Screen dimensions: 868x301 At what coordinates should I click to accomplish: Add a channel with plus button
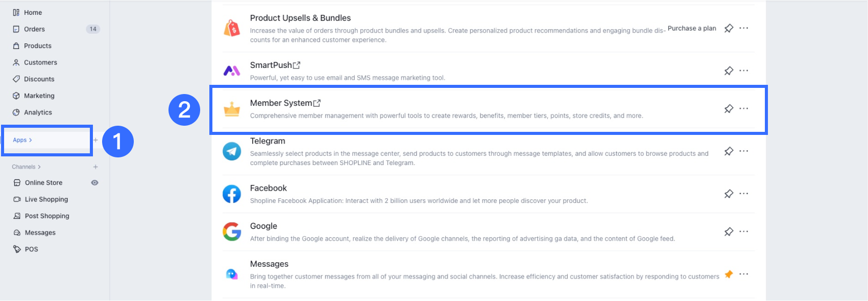tap(95, 167)
